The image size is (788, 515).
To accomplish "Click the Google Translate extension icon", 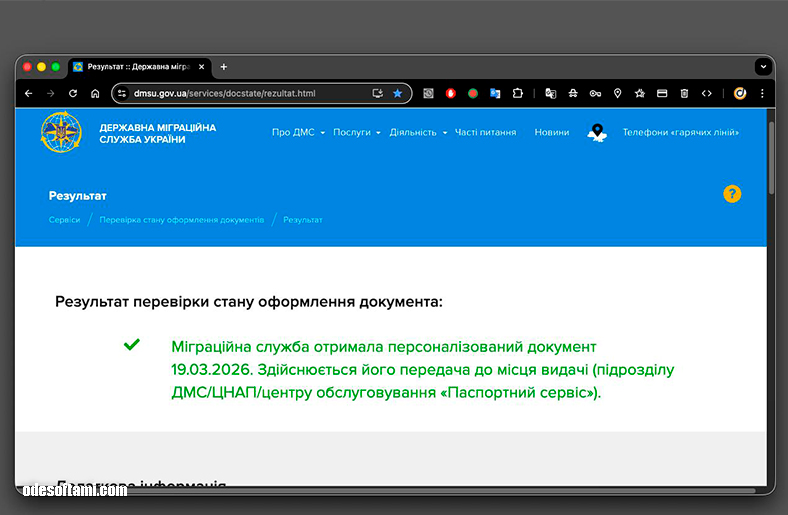I will coord(495,93).
